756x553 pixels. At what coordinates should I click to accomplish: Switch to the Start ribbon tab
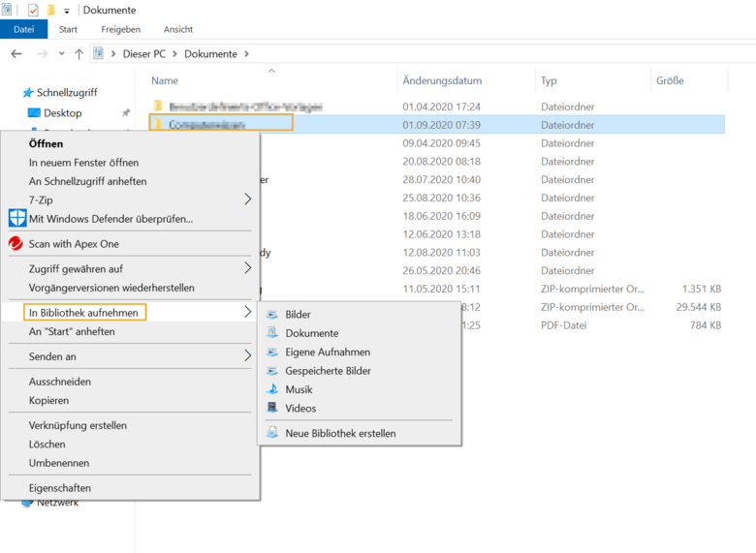coord(68,29)
